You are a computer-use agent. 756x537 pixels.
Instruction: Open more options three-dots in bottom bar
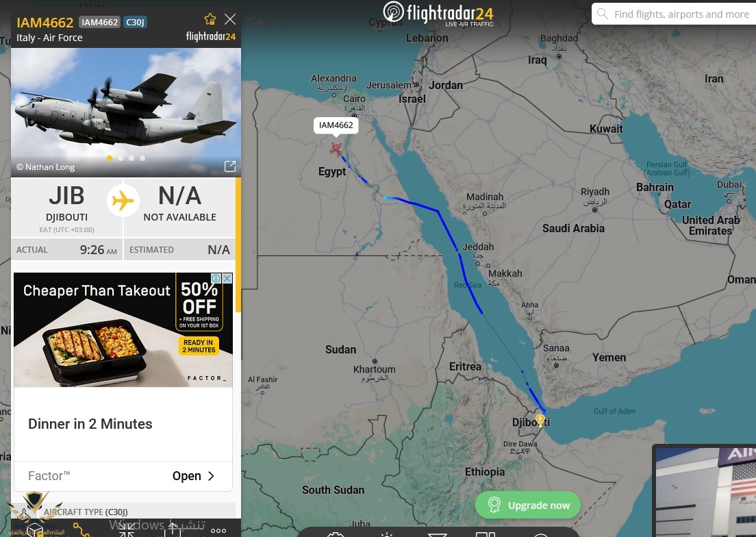218,530
